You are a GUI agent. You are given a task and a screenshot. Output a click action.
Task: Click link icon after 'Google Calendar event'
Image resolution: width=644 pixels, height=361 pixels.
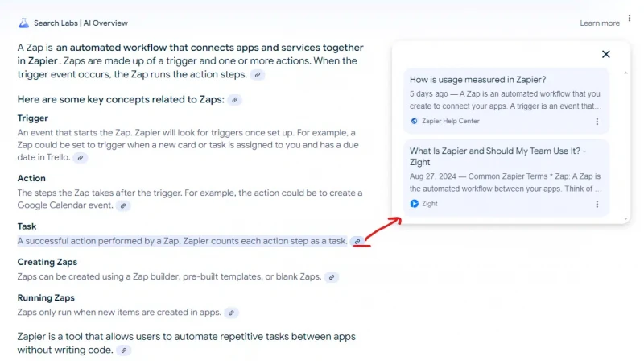click(x=123, y=205)
